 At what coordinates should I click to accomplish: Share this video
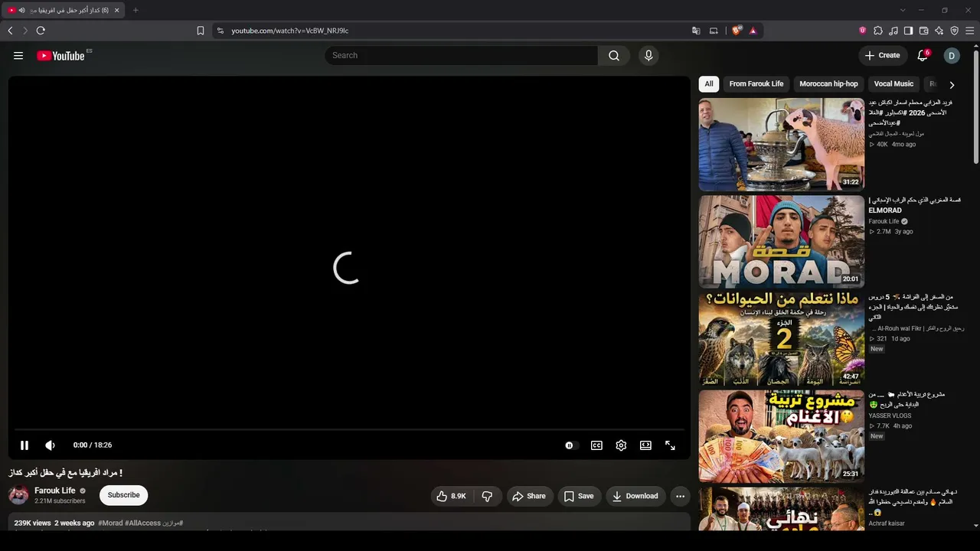529,496
